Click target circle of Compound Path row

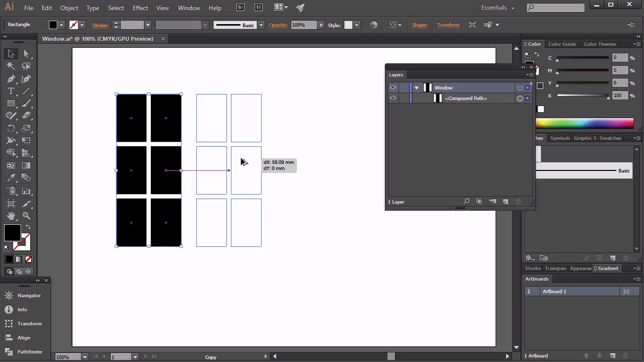click(520, 98)
